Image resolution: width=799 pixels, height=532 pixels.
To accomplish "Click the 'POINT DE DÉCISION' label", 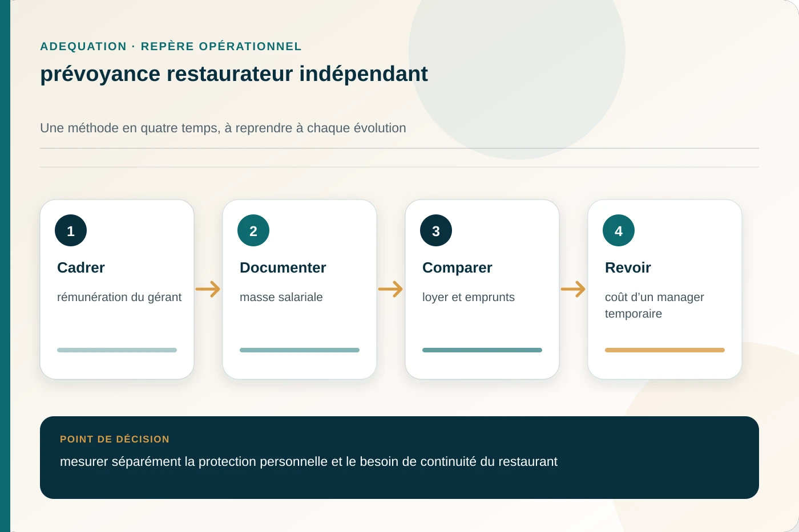I will (115, 439).
